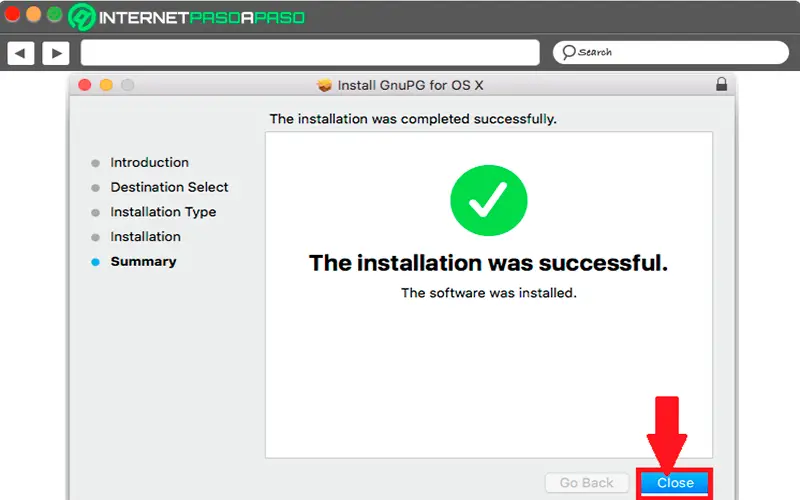Click the green success checkmark icon
This screenshot has width=800, height=500.
point(488,200)
